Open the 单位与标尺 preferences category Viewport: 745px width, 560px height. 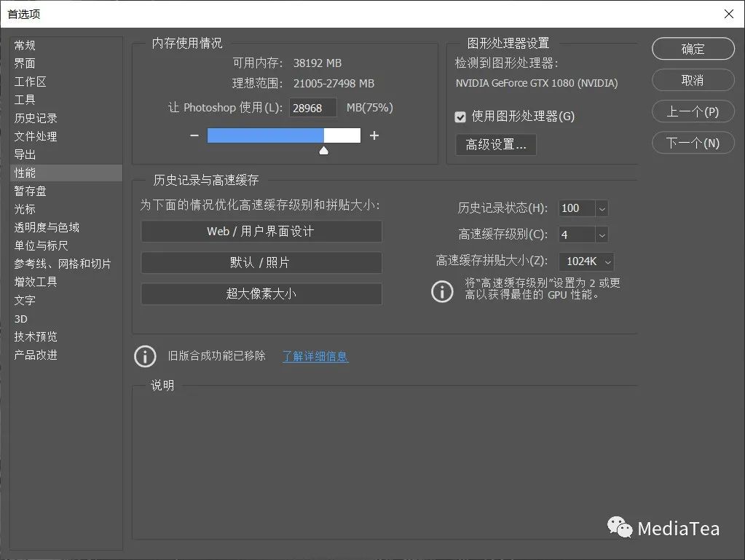(41, 245)
